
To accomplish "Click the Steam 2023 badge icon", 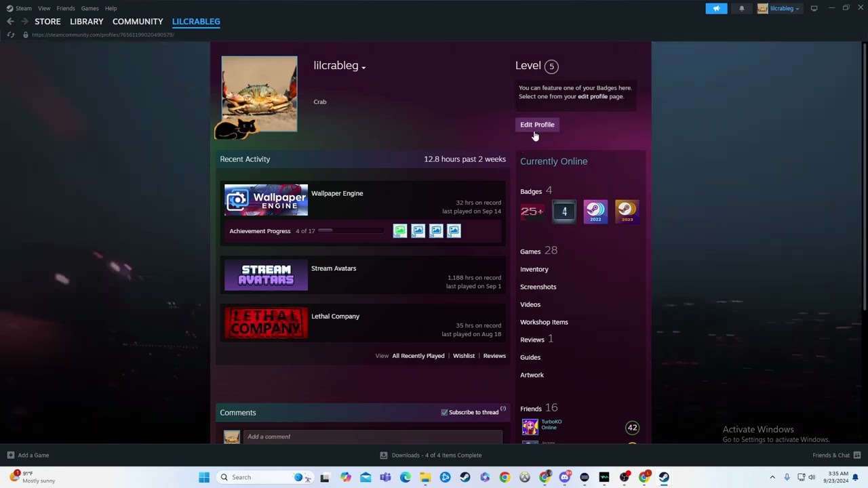I will pos(625,211).
